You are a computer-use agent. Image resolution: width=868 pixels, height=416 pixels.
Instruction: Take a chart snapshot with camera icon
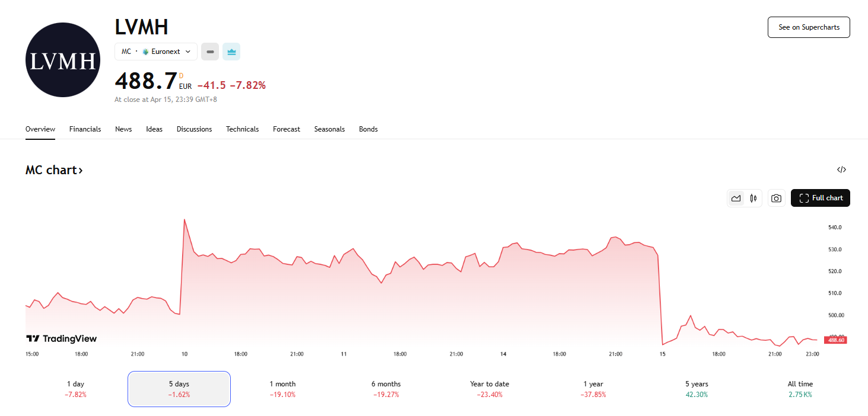[x=776, y=198]
